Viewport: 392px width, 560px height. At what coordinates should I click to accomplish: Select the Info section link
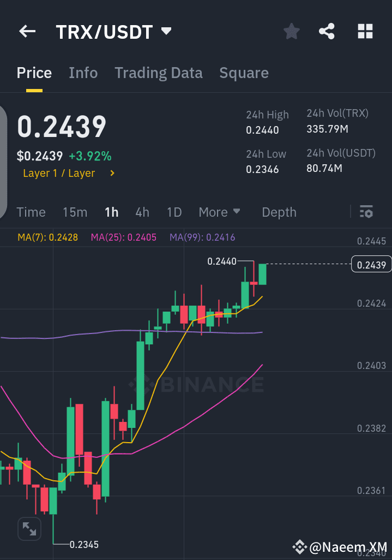click(x=83, y=73)
